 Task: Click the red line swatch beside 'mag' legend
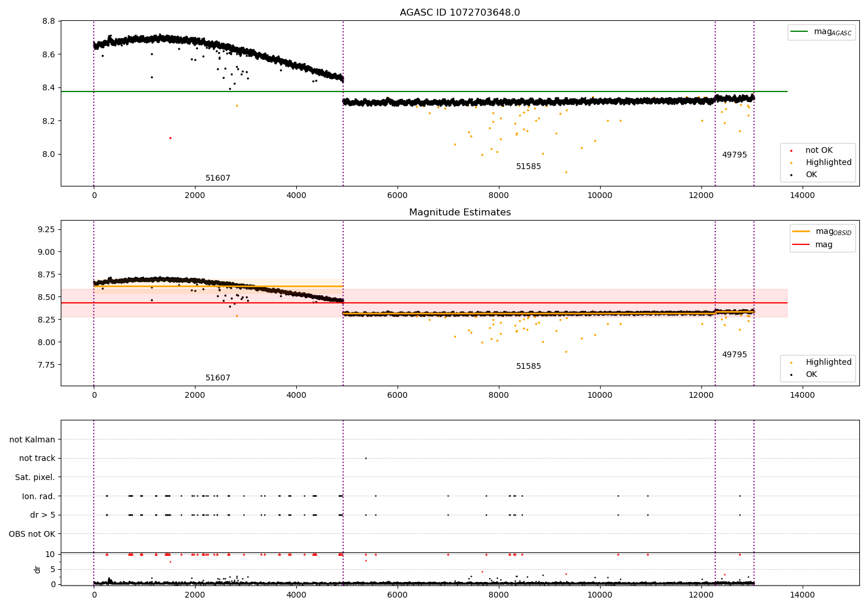coord(801,244)
